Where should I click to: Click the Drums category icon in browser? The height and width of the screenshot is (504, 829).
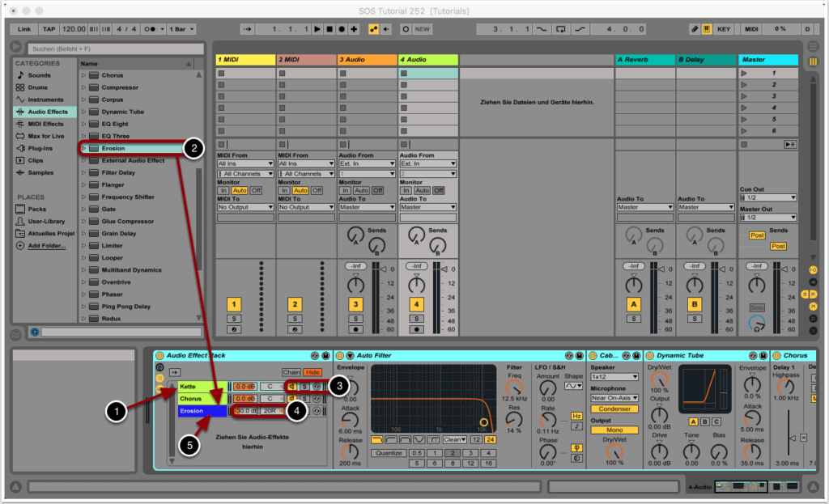pos(21,87)
